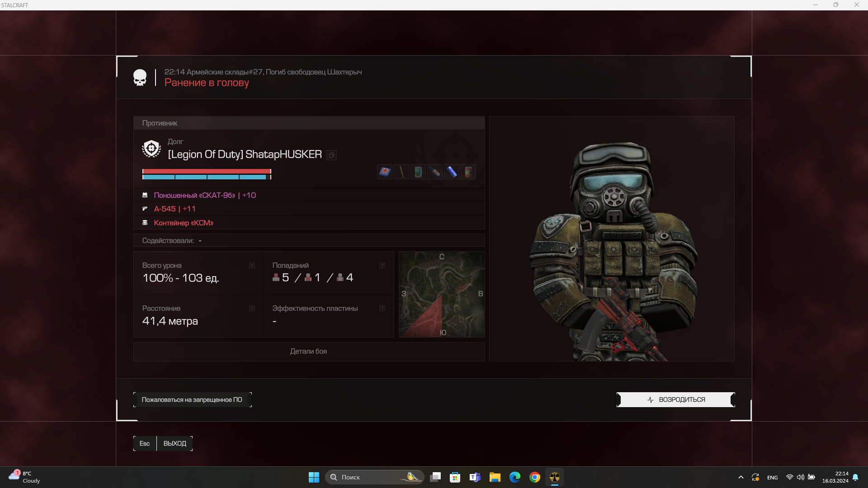Screen dimensions: 868x488
Task: Click the Ранение в голову death cause
Action: point(207,83)
